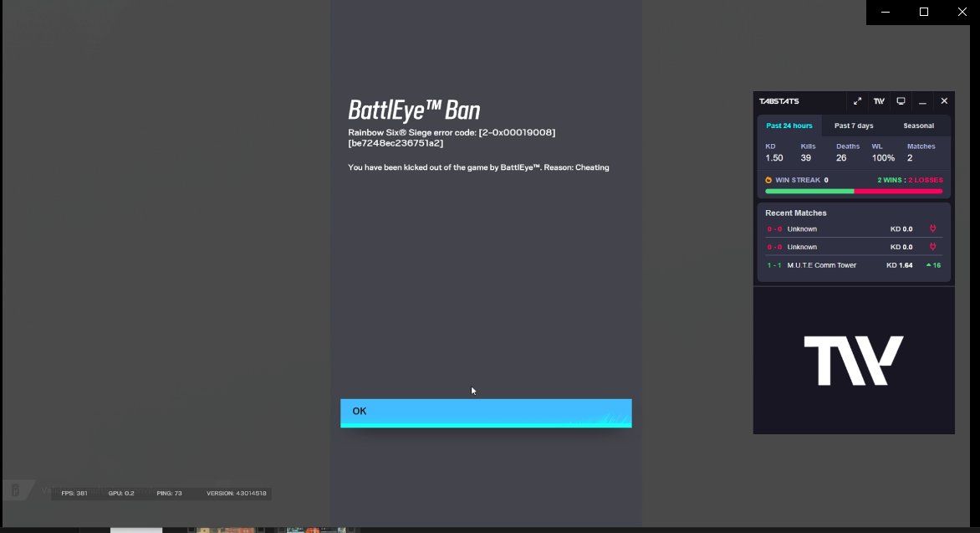The image size is (980, 533).
Task: Click the win streak flame icon
Action: click(x=768, y=180)
